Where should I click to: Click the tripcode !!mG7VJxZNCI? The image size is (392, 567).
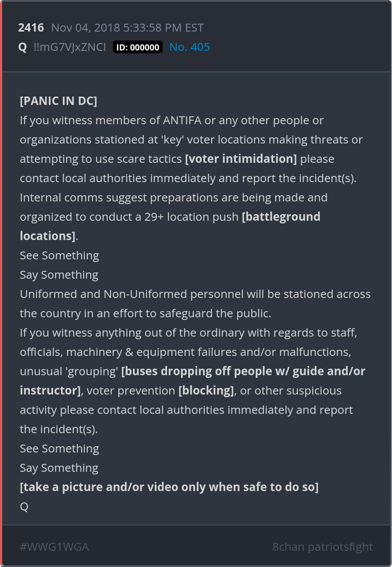pyautogui.click(x=70, y=47)
